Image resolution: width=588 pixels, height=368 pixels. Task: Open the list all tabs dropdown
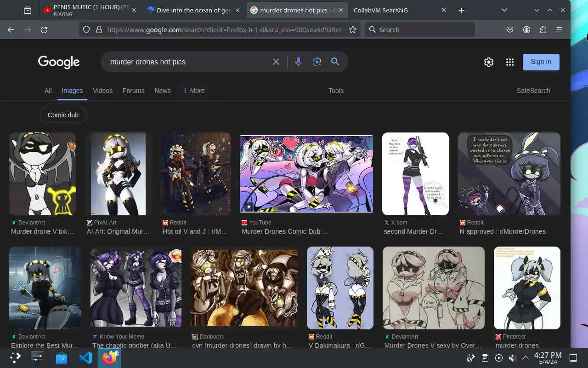click(x=504, y=10)
